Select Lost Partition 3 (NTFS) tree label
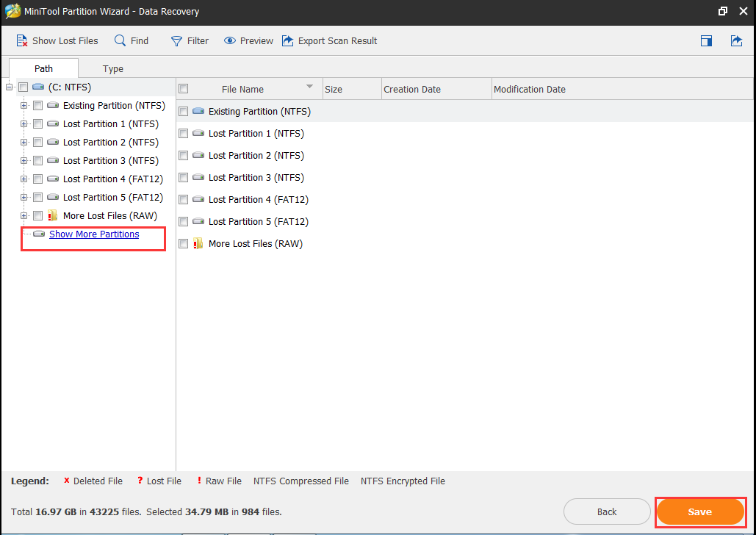Screen dimensions: 756x535 coord(111,161)
